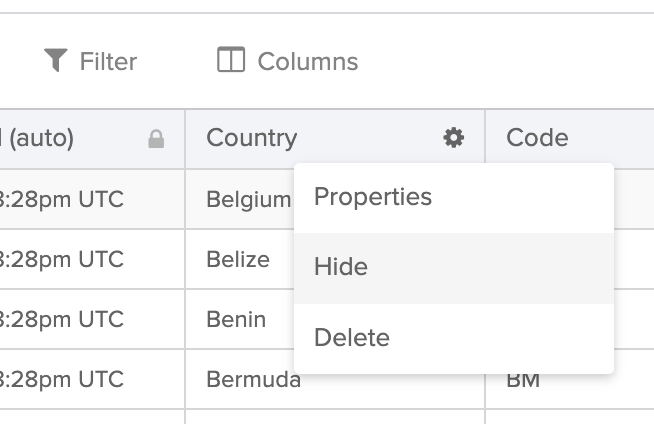Viewport: 654px width, 424px height.
Task: Select the Benin cell
Action: click(x=236, y=320)
